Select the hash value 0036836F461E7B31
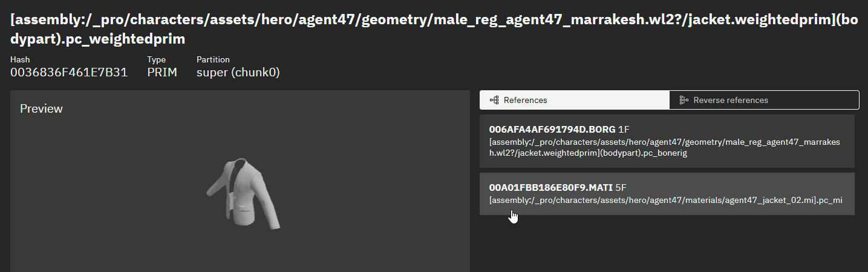Screen dimensions: 868x272 pyautogui.click(x=69, y=73)
